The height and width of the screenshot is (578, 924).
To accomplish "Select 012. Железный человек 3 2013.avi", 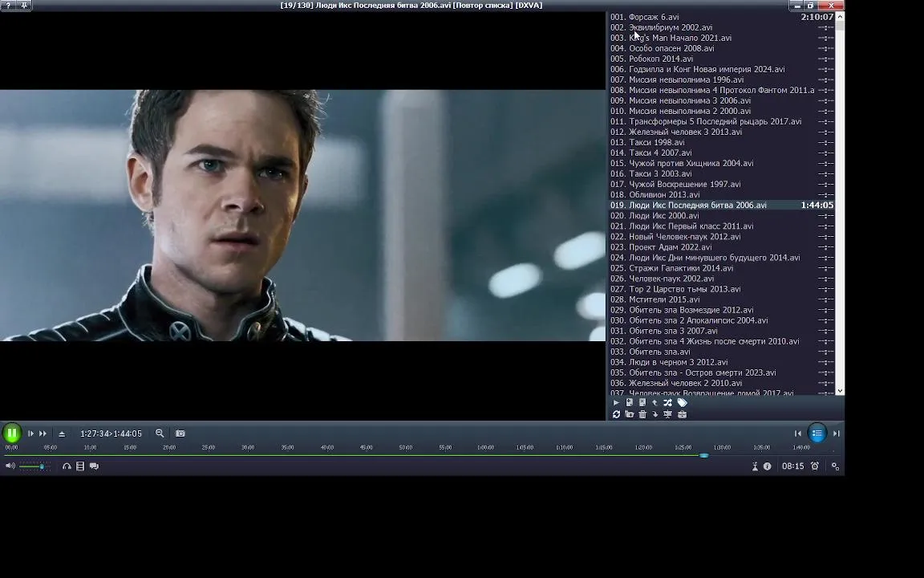I will tap(721, 132).
